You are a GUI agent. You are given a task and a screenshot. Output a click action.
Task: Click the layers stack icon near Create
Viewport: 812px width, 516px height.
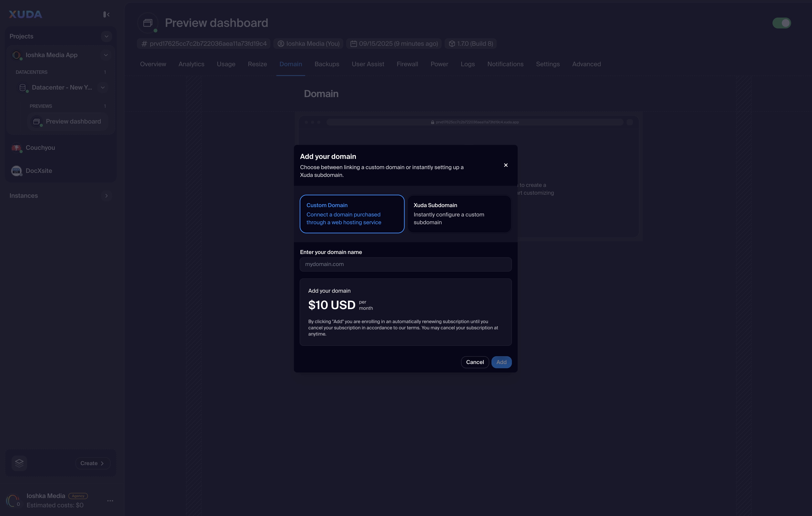point(19,463)
